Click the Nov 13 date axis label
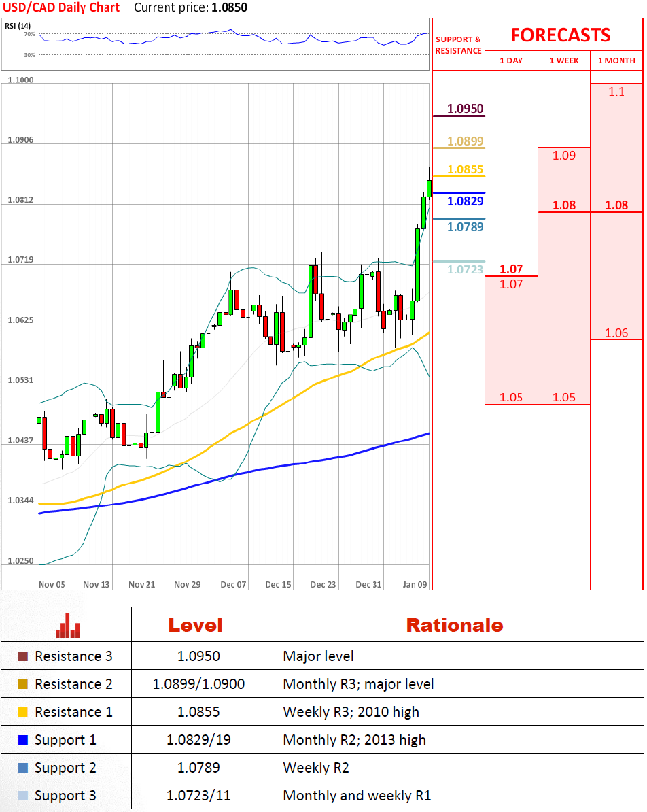The image size is (647, 812). click(97, 585)
